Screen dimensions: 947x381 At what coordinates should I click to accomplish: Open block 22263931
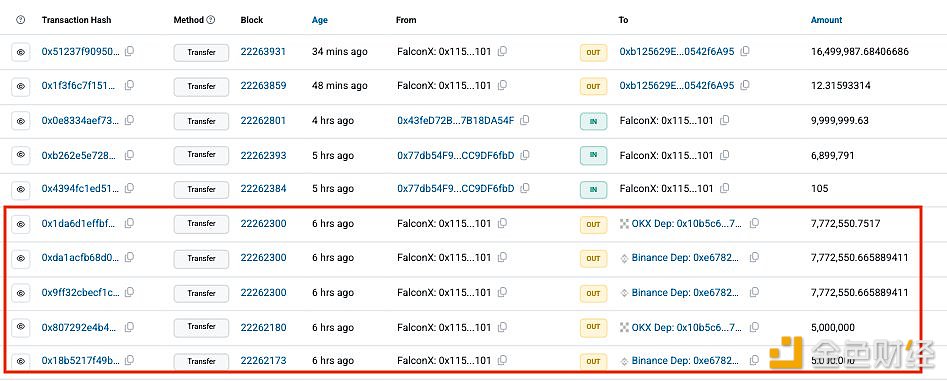point(263,52)
